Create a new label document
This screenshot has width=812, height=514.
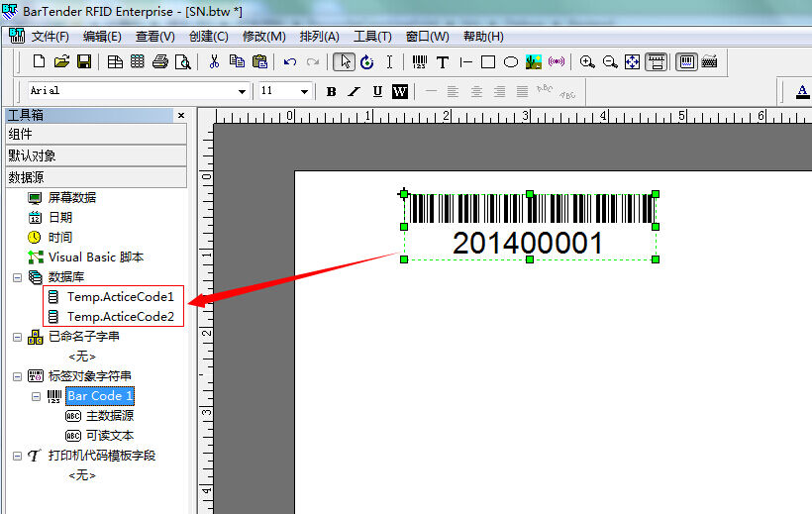39,61
